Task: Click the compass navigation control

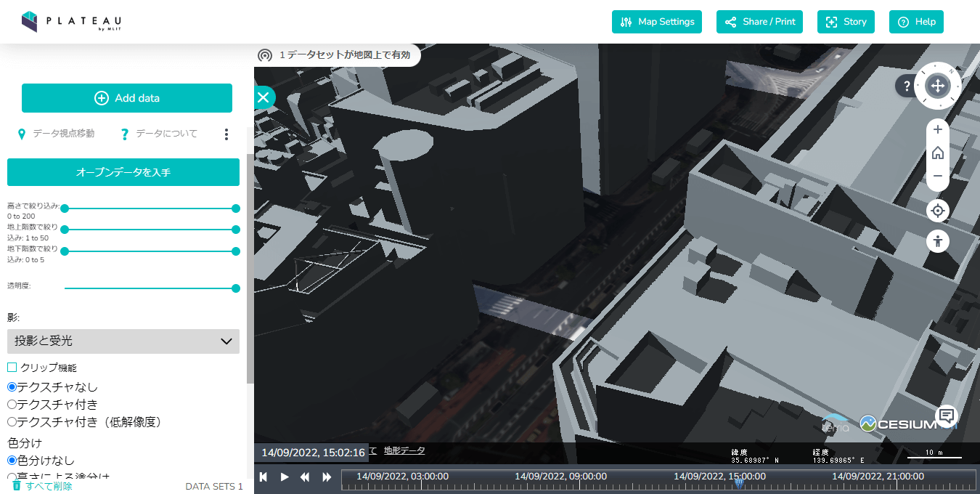Action: coord(937,86)
